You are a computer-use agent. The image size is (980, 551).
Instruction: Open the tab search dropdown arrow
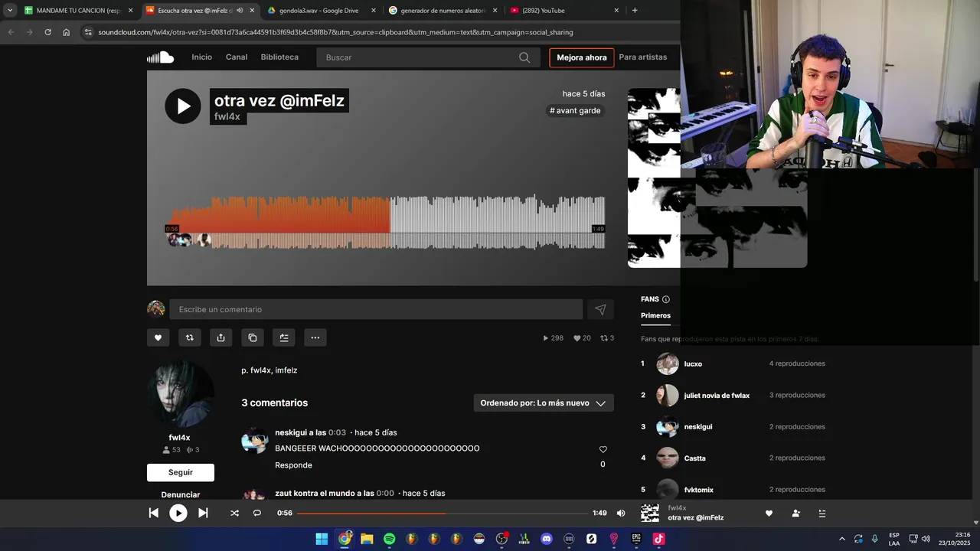click(x=10, y=11)
